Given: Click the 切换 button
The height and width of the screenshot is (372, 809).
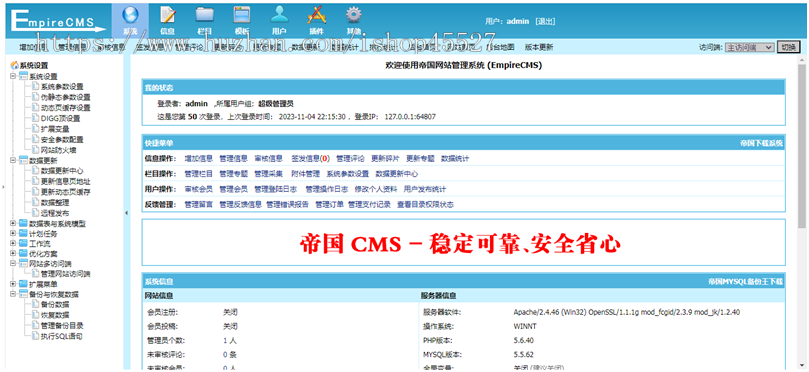Looking at the screenshot, I should tap(788, 47).
